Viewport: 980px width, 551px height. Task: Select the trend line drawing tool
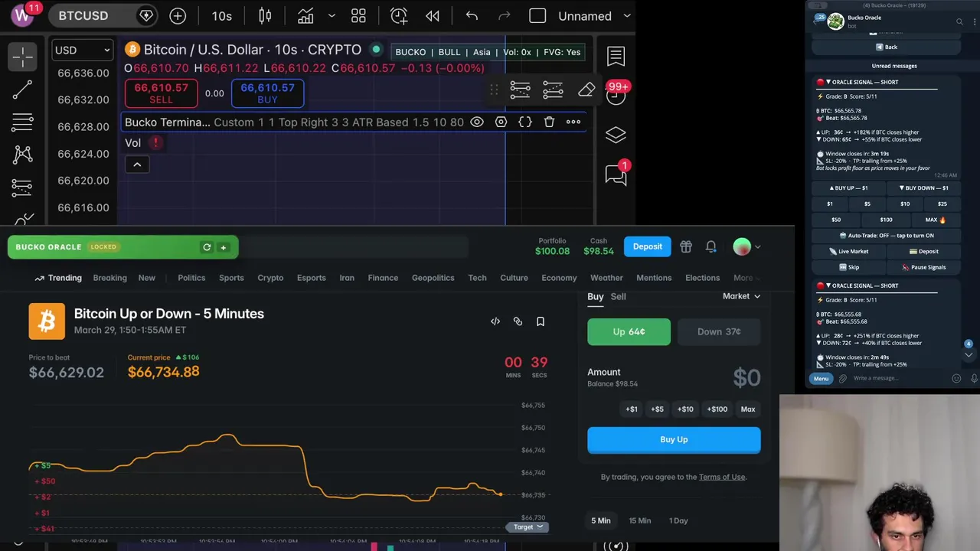click(x=22, y=90)
